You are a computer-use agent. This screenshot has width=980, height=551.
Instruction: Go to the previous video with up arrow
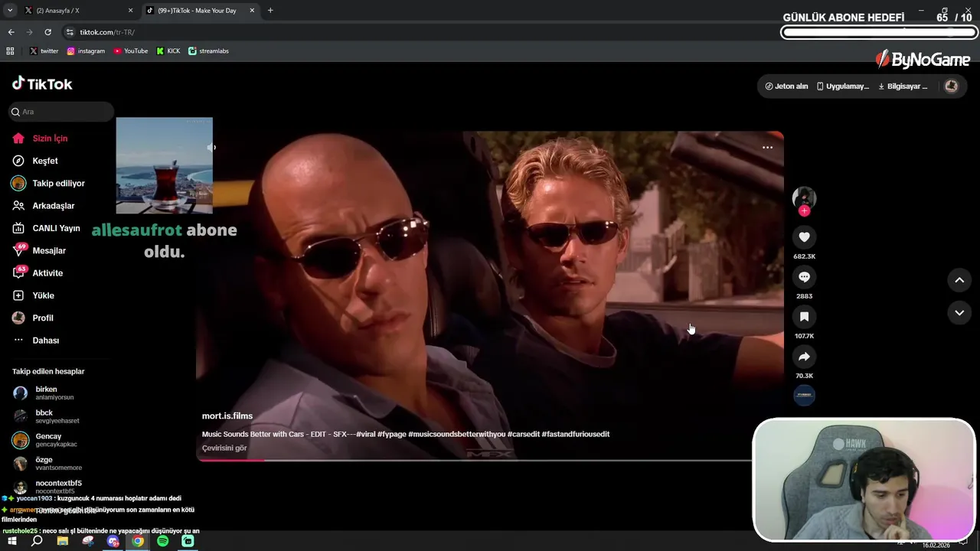959,280
